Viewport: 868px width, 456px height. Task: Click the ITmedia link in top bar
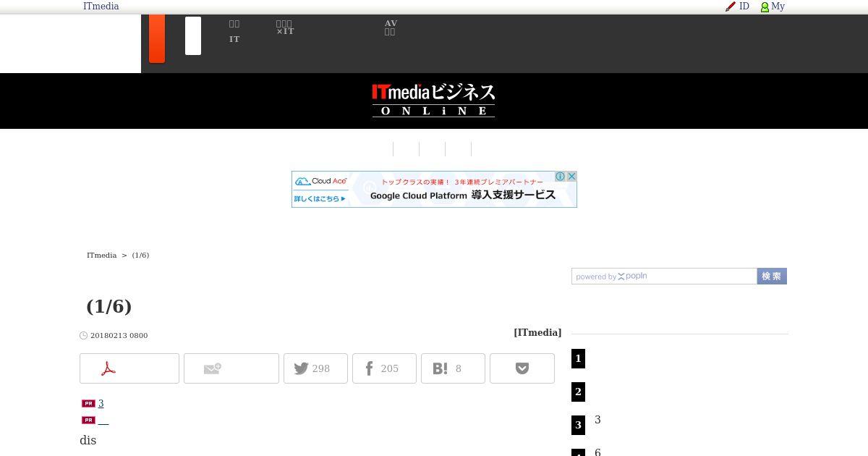click(x=101, y=7)
